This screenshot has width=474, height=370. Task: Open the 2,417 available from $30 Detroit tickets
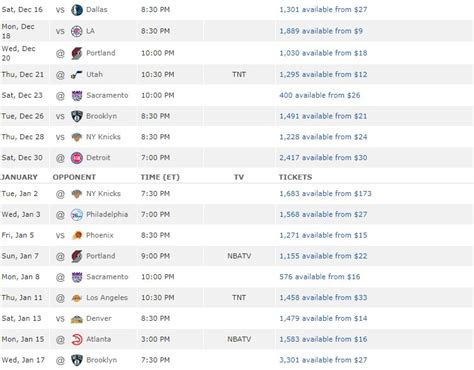[x=323, y=158]
